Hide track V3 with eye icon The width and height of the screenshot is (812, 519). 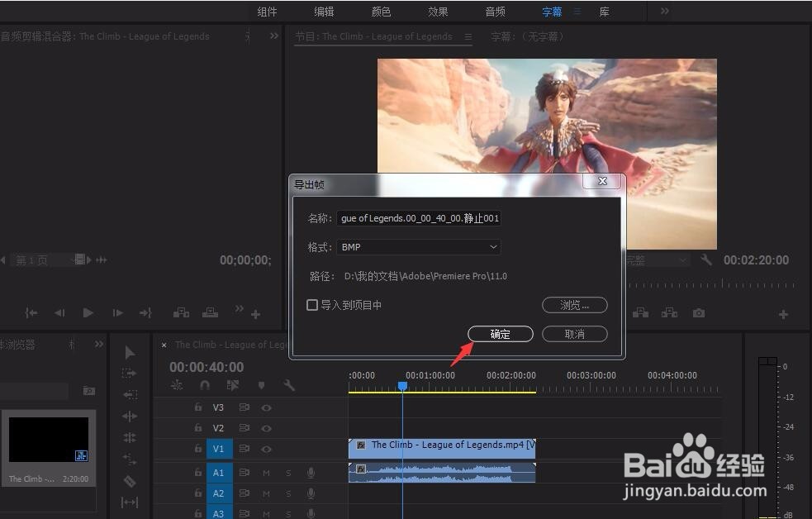click(266, 407)
